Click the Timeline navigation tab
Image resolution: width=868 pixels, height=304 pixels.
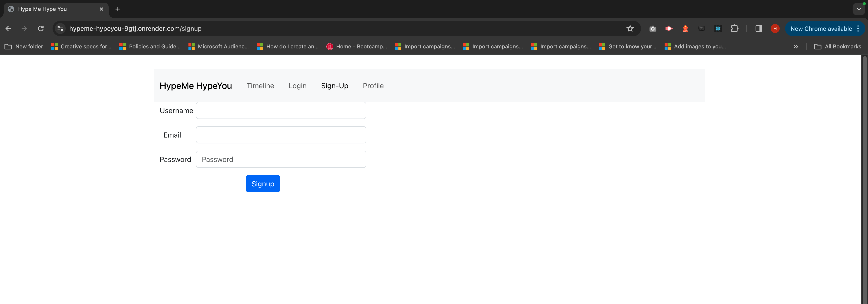(260, 86)
